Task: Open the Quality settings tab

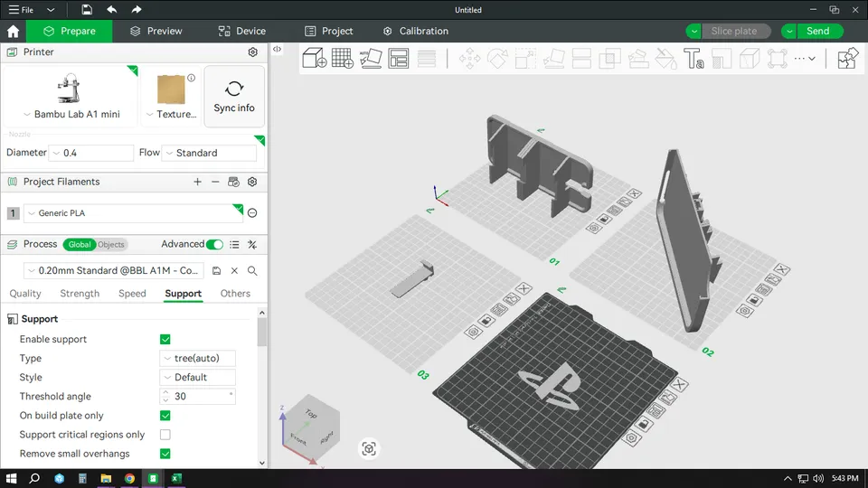Action: point(25,294)
